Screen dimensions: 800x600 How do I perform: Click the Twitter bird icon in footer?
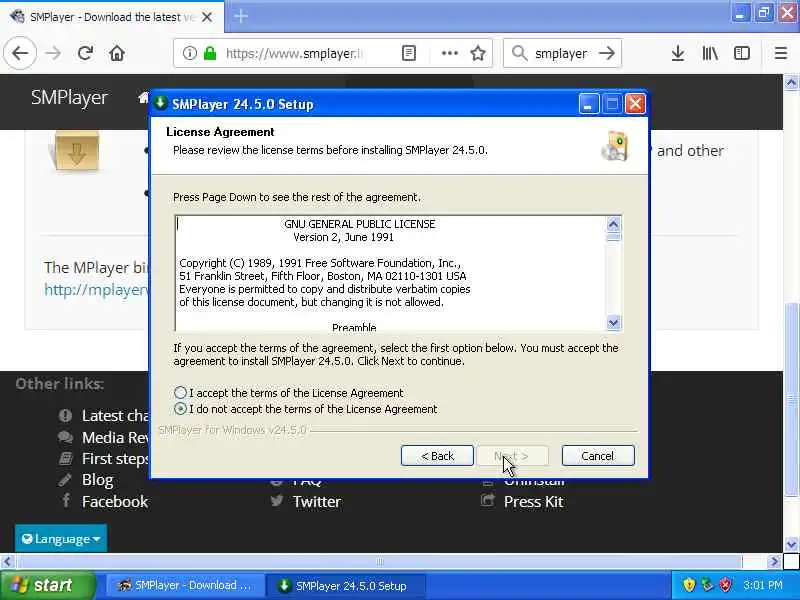click(x=277, y=501)
